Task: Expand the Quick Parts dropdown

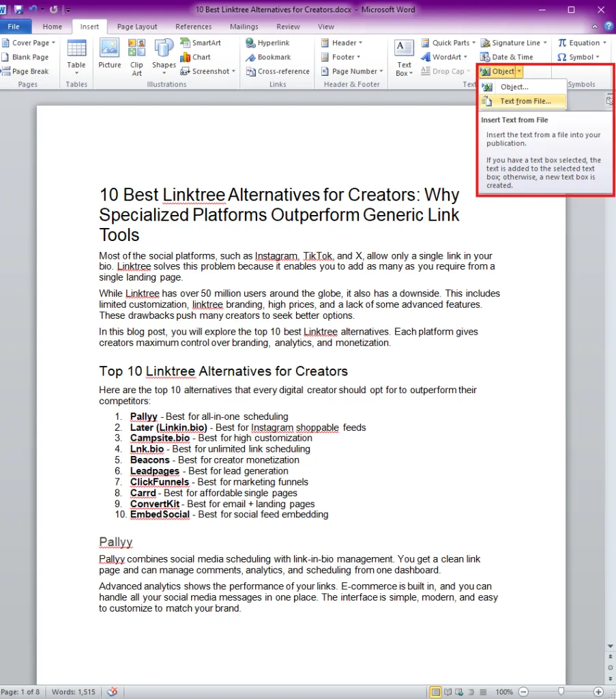Action: [x=448, y=43]
